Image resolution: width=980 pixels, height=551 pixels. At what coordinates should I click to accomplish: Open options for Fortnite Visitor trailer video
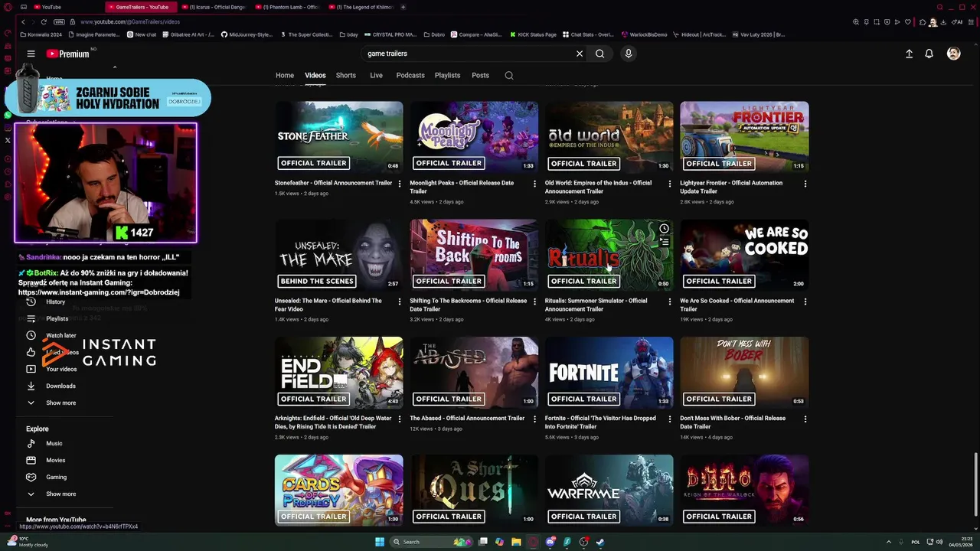tap(670, 419)
